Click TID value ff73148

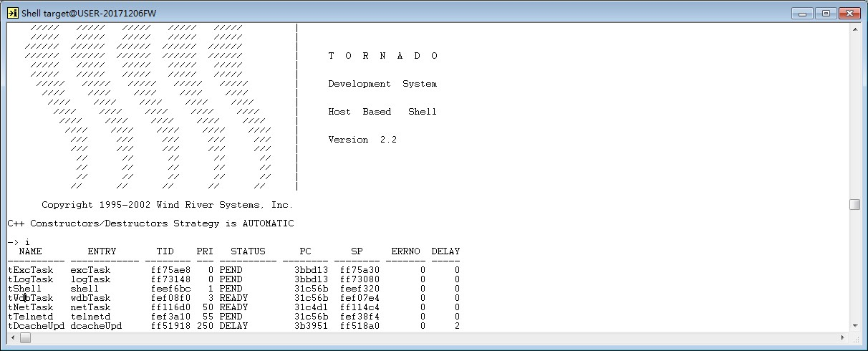pos(170,279)
